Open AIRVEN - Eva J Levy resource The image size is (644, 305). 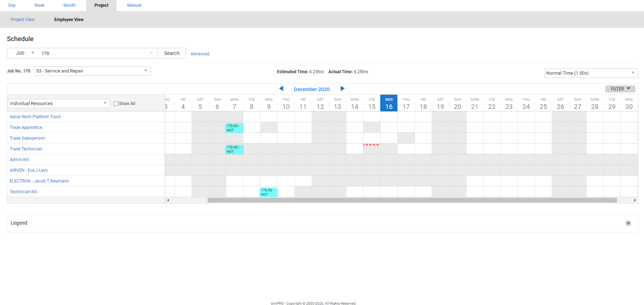(x=29, y=170)
